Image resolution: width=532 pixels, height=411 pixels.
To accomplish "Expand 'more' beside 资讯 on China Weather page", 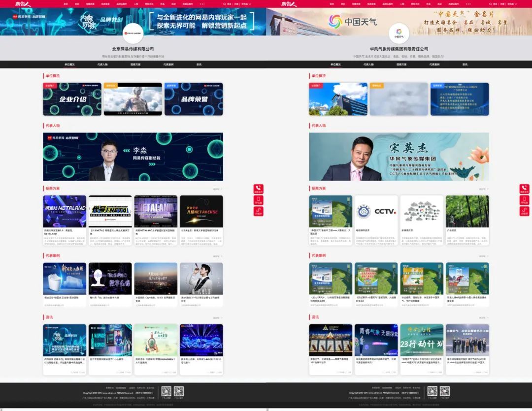I will [484, 318].
